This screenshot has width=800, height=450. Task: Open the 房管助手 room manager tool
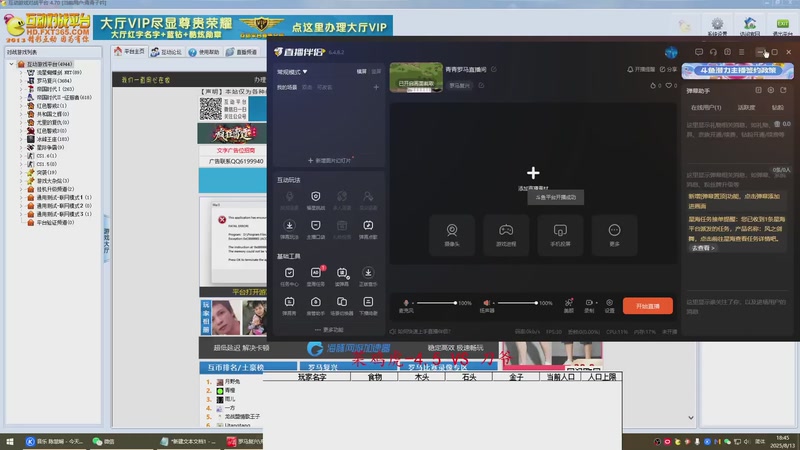click(x=316, y=306)
